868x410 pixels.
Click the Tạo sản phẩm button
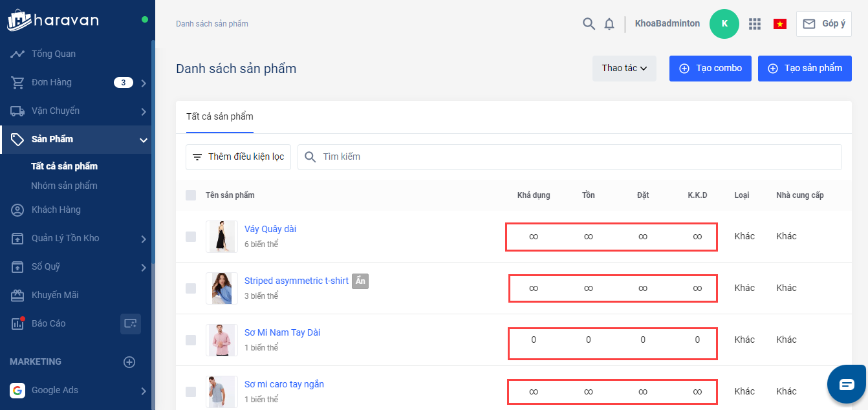(x=805, y=69)
